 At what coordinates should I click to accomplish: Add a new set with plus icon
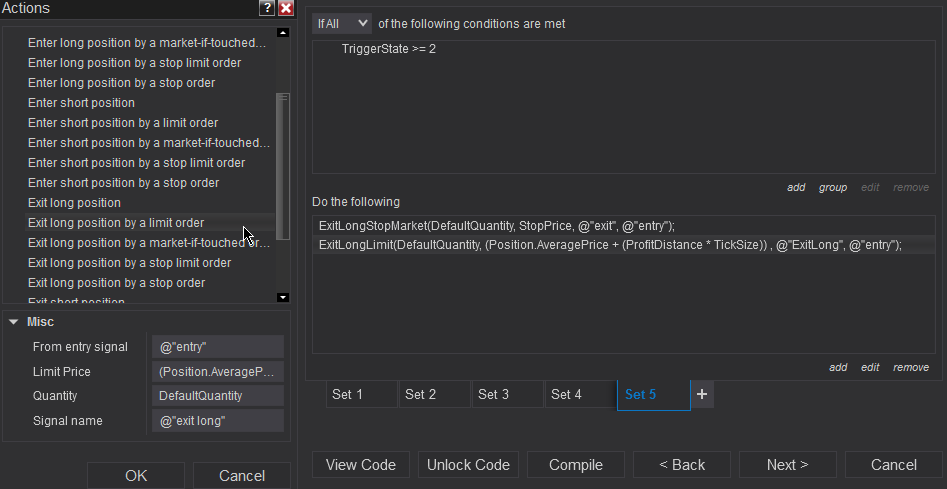702,394
